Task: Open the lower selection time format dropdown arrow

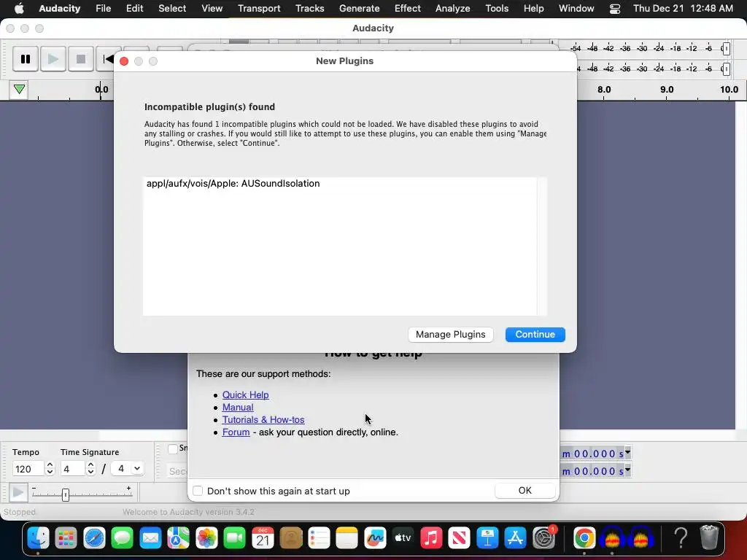Action: pos(627,470)
